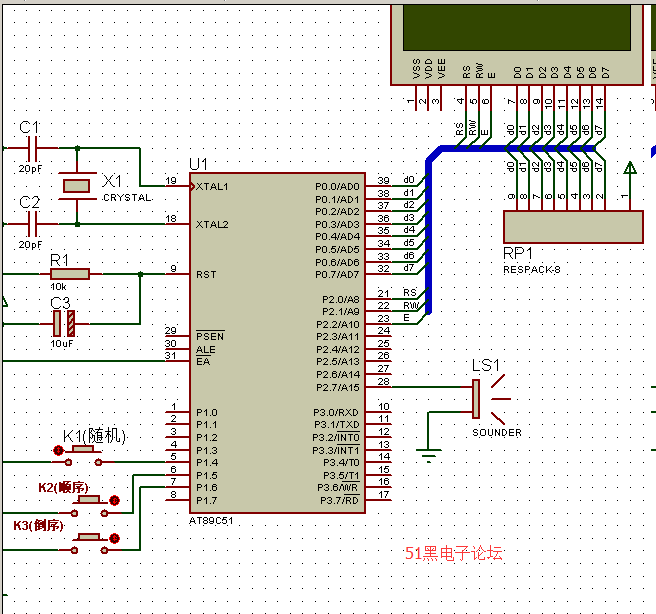This screenshot has height=614, width=656.
Task: Click the 20pF value under C2
Action: click(x=30, y=245)
